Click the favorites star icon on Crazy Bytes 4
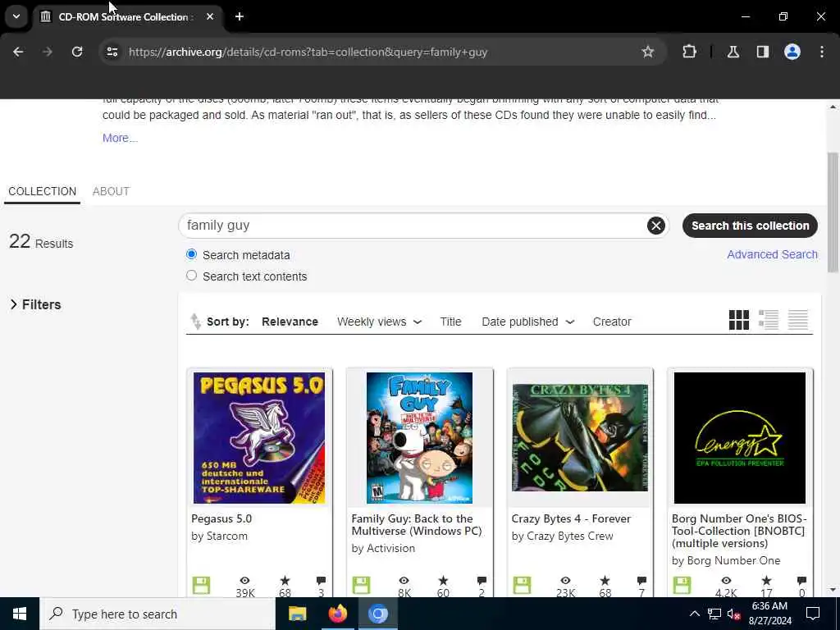Viewport: 840px width, 630px height. coord(605,580)
